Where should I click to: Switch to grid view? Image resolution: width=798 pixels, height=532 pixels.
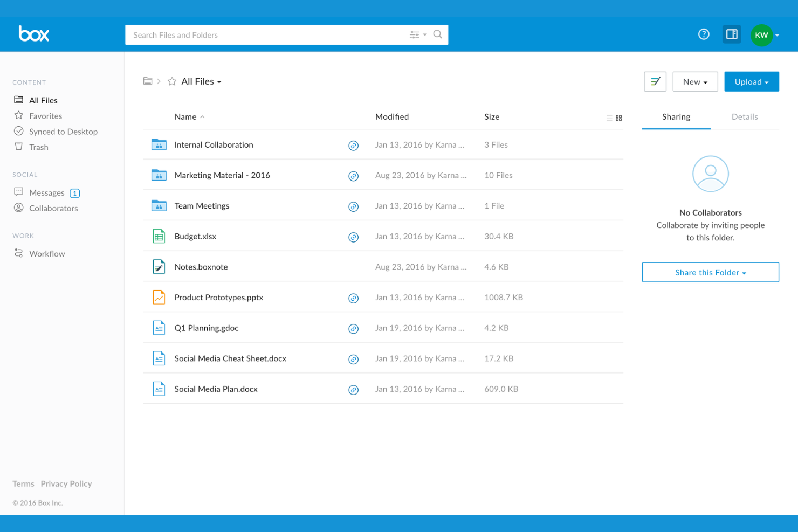point(619,117)
